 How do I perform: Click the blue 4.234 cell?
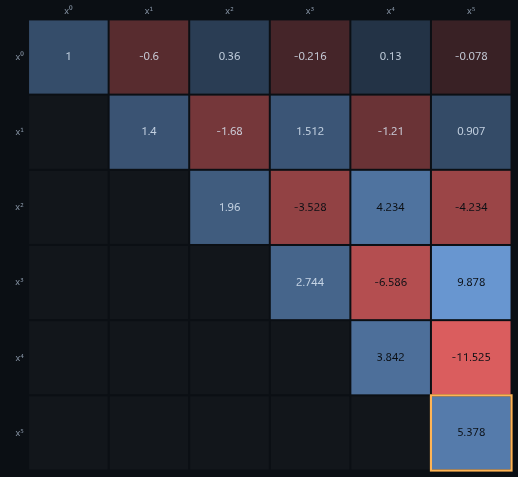(x=390, y=207)
